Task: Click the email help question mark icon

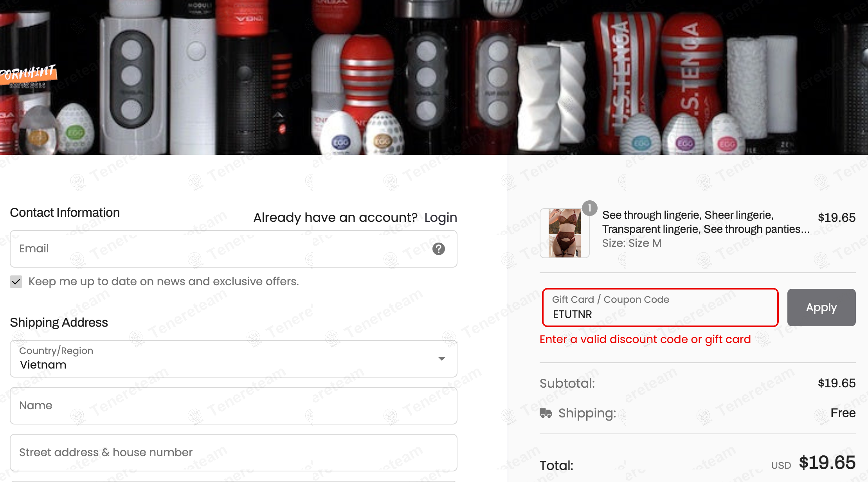Action: pyautogui.click(x=438, y=249)
